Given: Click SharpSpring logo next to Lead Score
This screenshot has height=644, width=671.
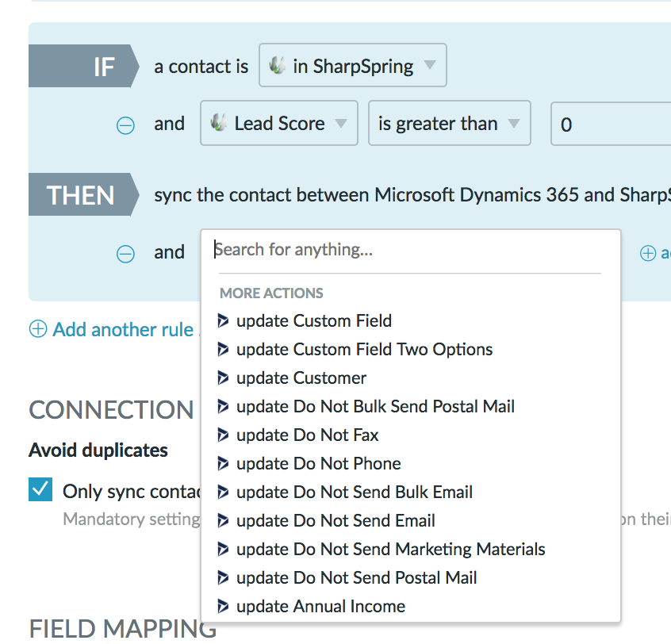Looking at the screenshot, I should click(x=219, y=123).
